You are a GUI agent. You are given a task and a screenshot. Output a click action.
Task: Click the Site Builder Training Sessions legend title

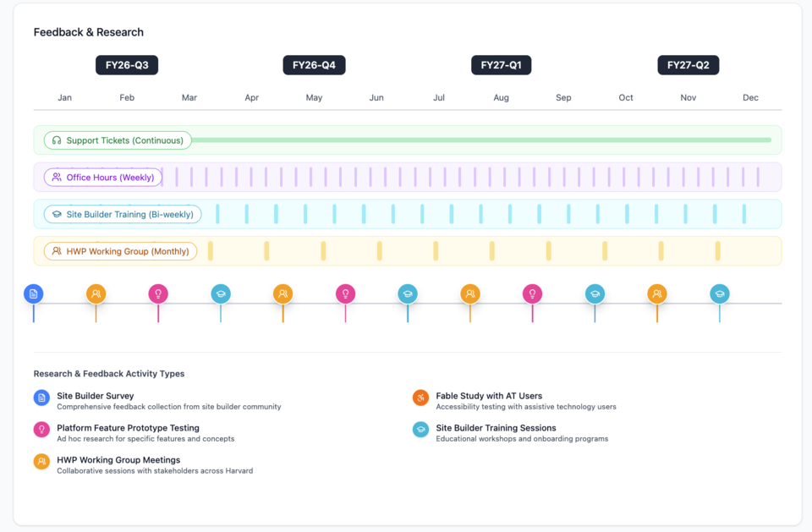(497, 428)
